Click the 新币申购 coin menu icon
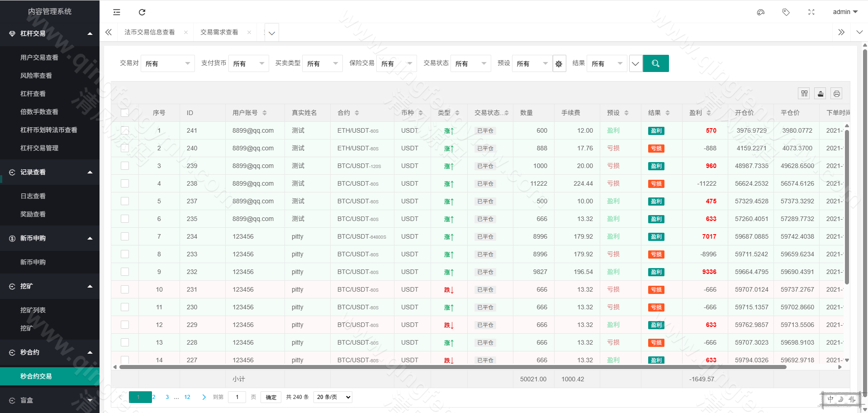The width and height of the screenshot is (868, 413). (12, 238)
